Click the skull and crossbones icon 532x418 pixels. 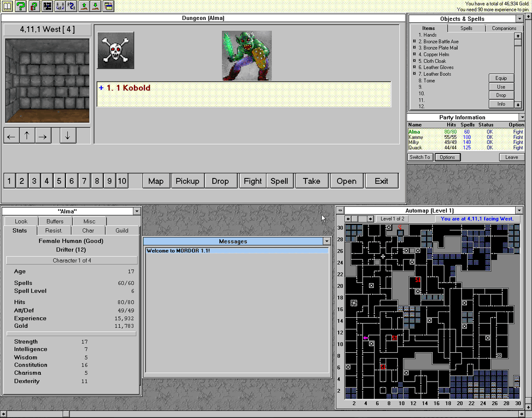point(116,50)
